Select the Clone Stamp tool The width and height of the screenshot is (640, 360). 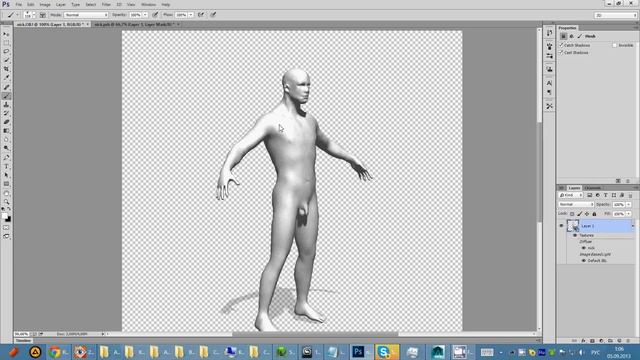click(6, 104)
